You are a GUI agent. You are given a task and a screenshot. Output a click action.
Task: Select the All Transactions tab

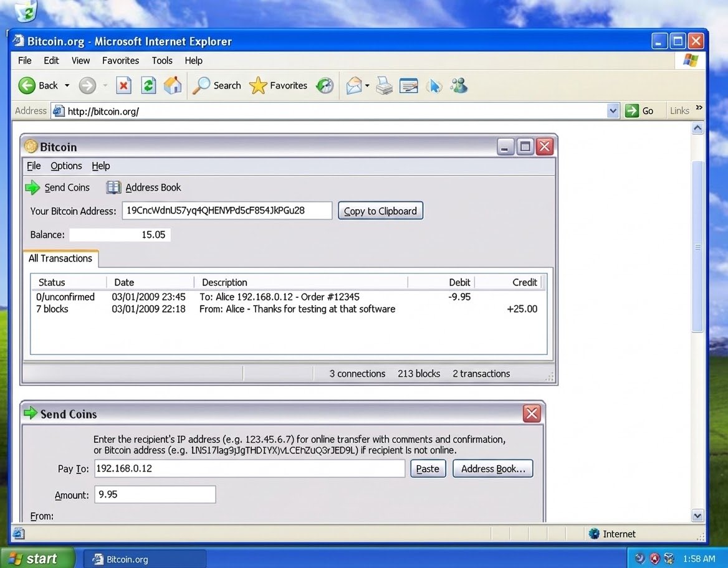tap(60, 258)
